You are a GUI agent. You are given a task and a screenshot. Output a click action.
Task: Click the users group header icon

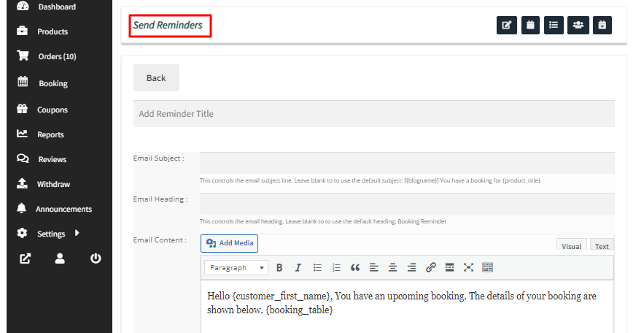pyautogui.click(x=578, y=25)
